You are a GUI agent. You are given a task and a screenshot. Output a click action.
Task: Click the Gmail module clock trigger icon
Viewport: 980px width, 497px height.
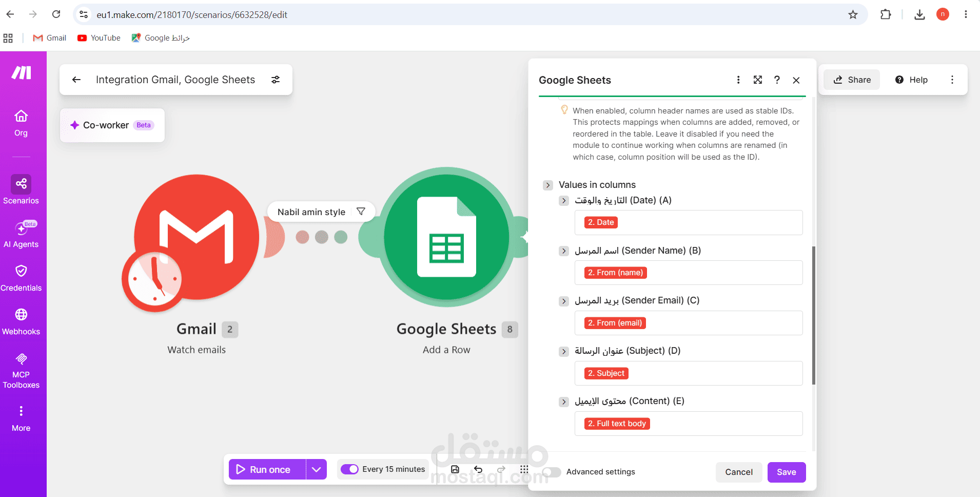(154, 279)
